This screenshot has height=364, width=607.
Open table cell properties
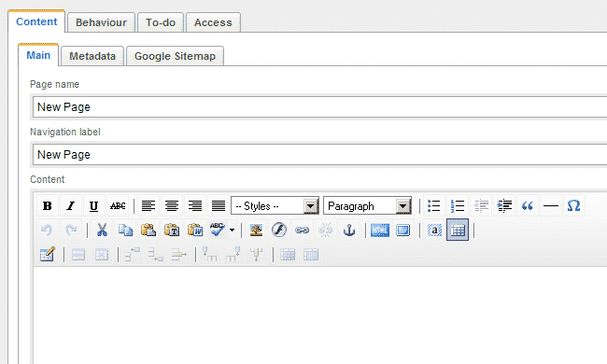102,255
